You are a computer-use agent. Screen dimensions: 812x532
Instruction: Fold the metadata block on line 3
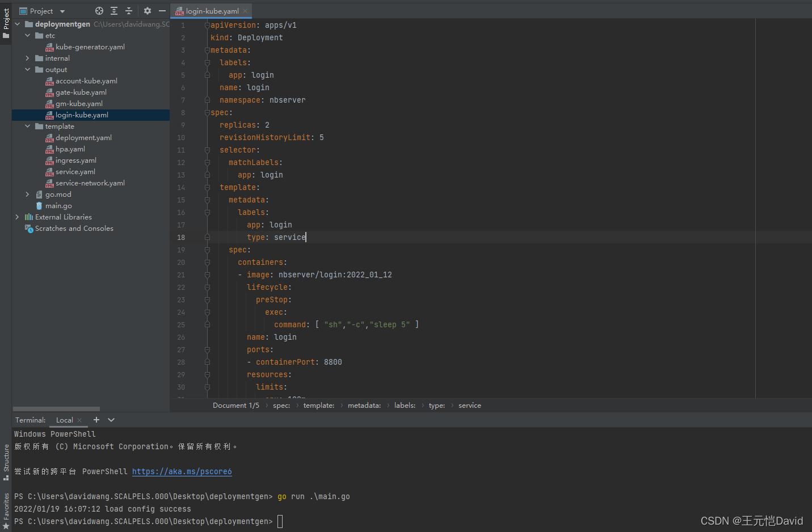[x=207, y=50]
